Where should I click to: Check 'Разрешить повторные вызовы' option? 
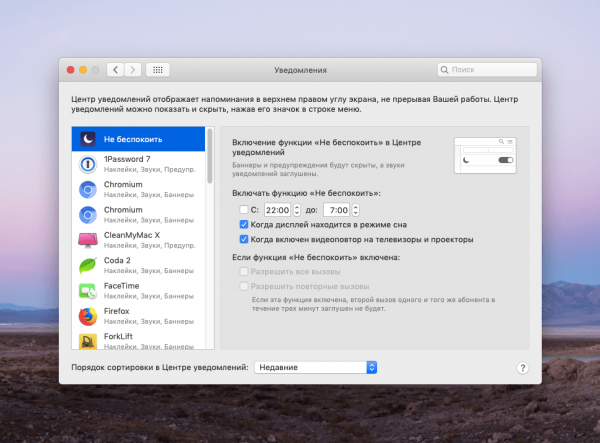(x=243, y=286)
